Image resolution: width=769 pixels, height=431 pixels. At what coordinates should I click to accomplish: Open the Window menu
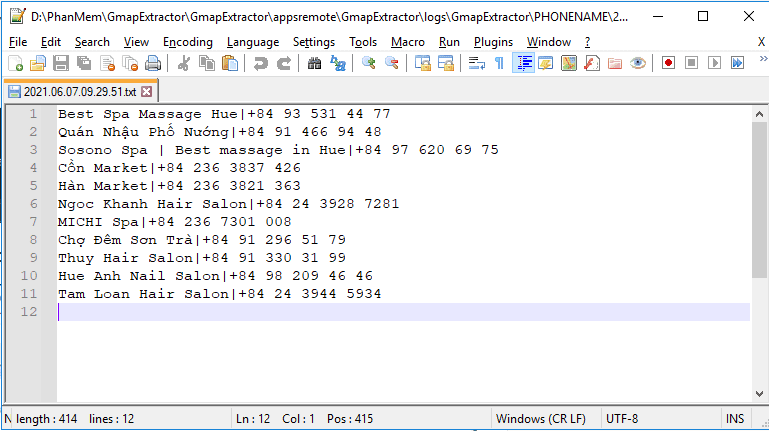tap(549, 42)
